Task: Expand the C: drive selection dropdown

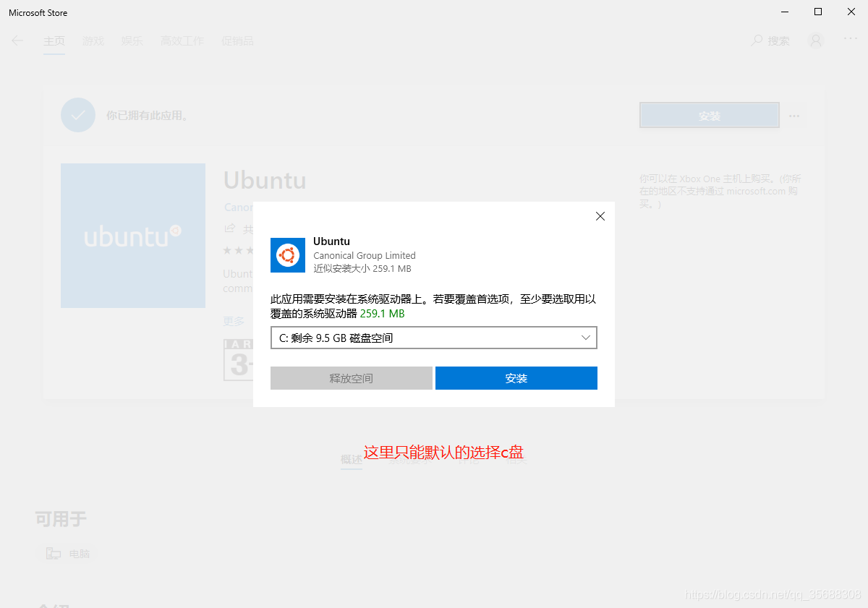Action: [434, 338]
